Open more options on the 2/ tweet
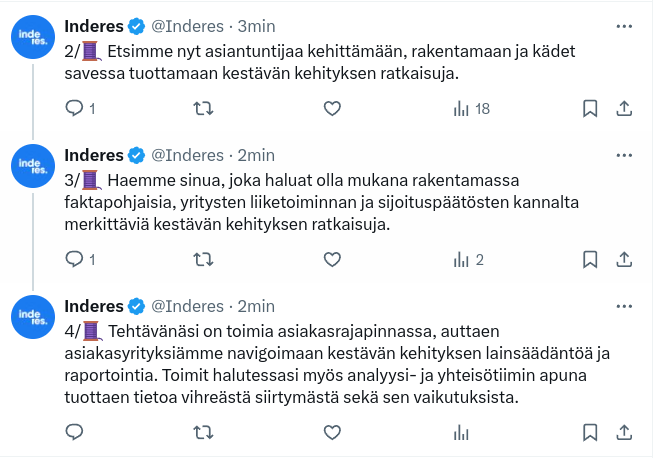 pos(624,25)
